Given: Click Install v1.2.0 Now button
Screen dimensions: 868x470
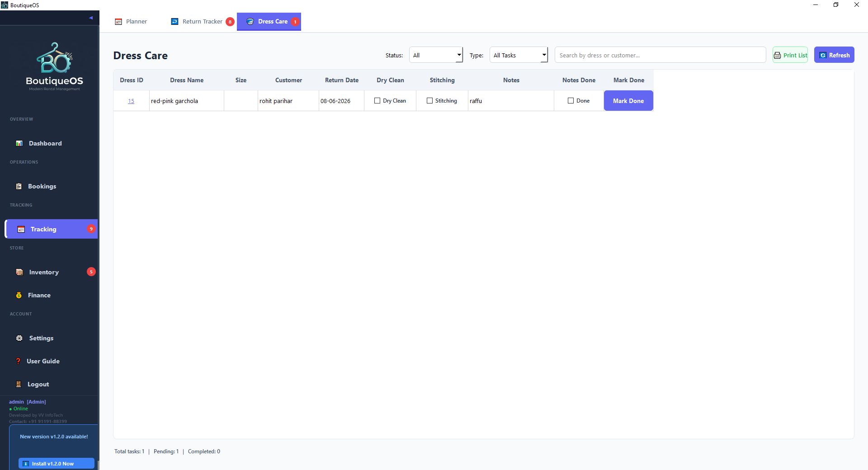Looking at the screenshot, I should pos(57,464).
